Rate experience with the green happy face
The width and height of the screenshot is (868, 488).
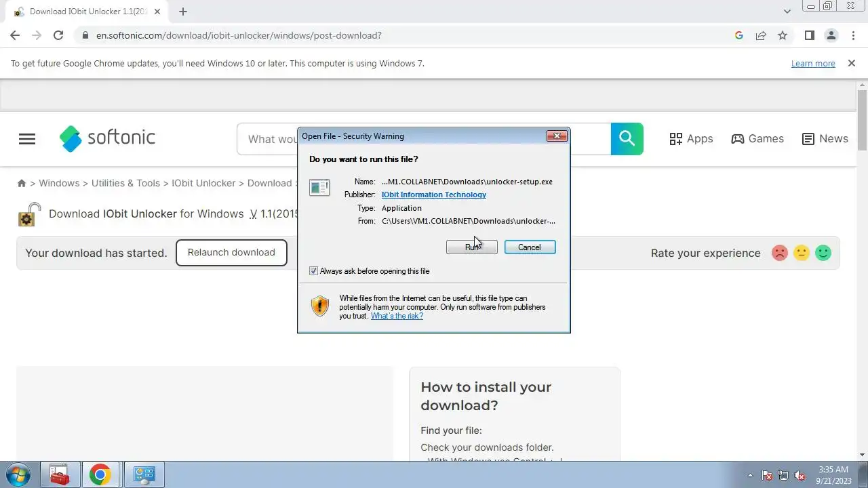[x=823, y=253]
